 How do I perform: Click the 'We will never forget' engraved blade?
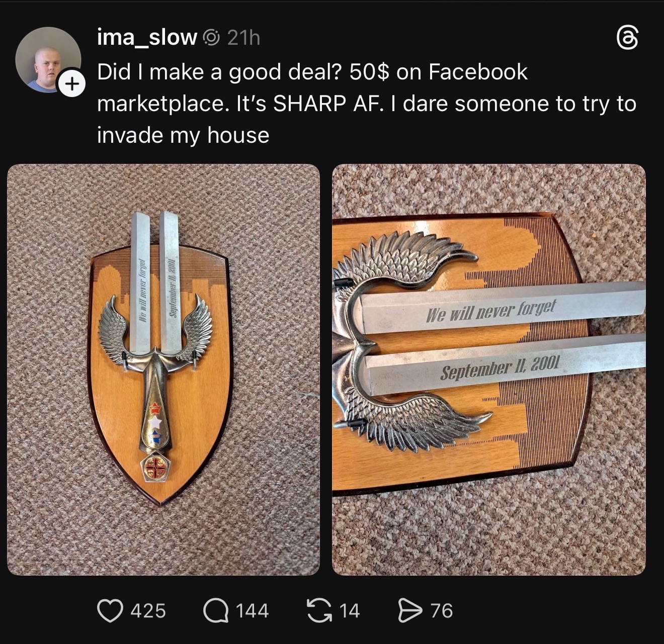[503, 308]
